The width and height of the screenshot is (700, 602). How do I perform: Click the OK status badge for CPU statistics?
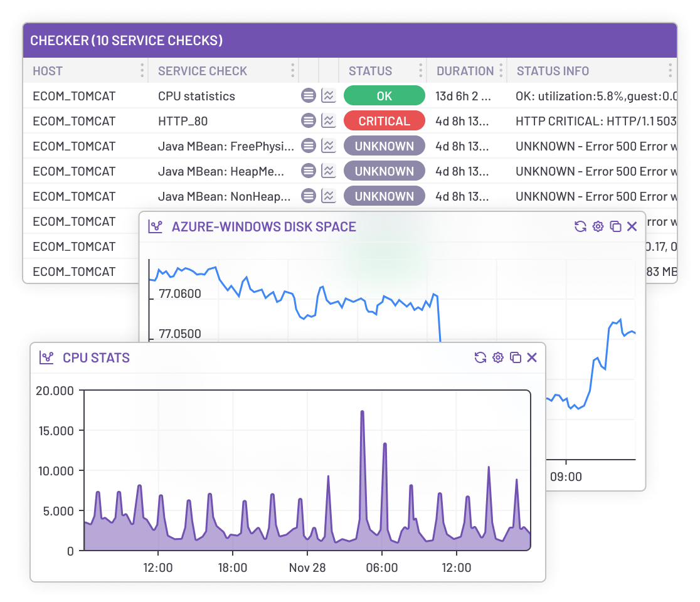tap(384, 95)
